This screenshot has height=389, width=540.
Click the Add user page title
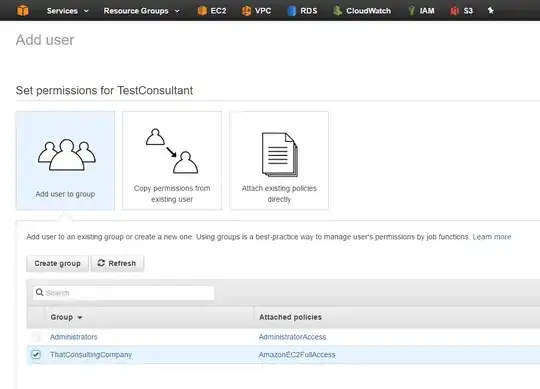45,40
